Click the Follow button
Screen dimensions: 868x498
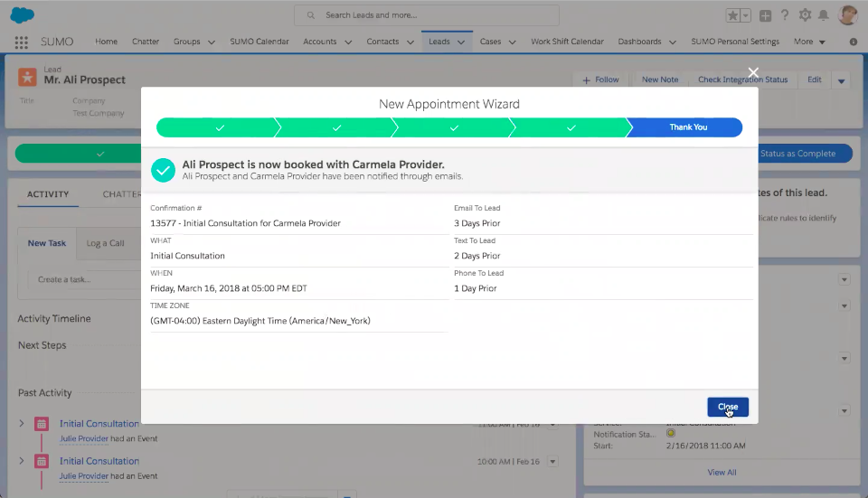tap(600, 80)
